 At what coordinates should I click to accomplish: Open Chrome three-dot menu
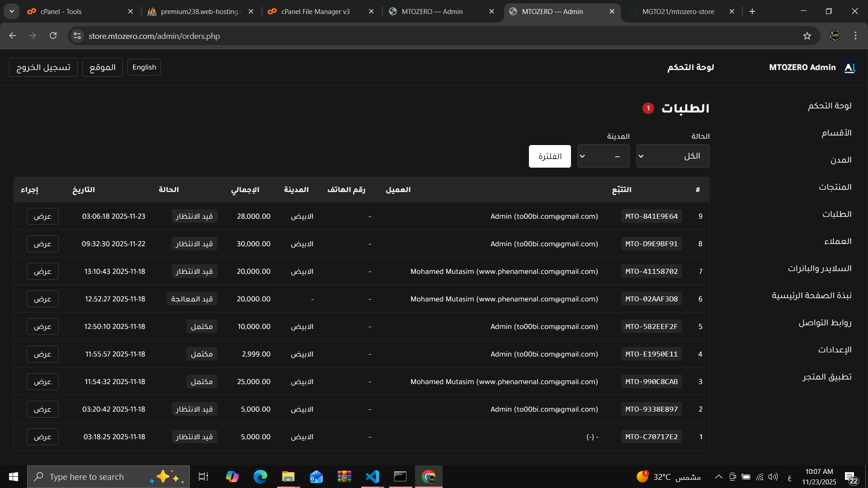(x=855, y=36)
